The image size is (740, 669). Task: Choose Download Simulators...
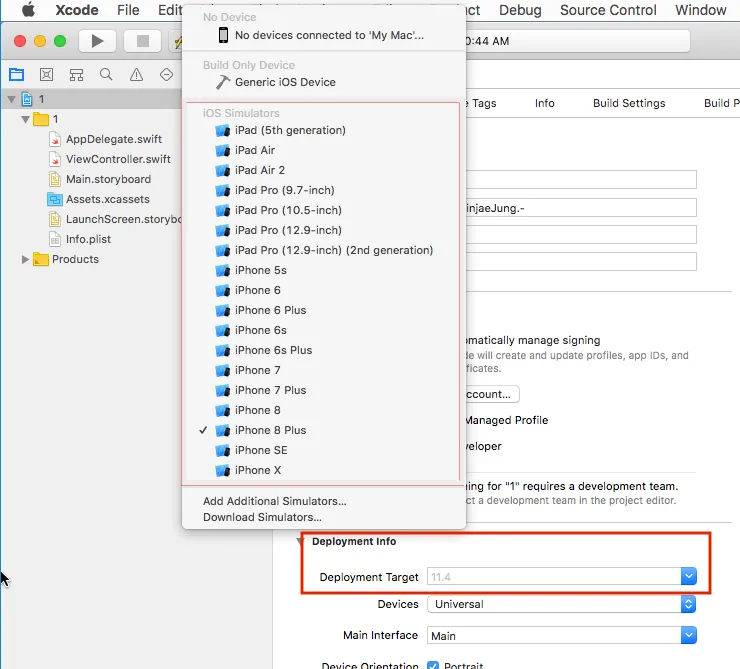tap(262, 517)
